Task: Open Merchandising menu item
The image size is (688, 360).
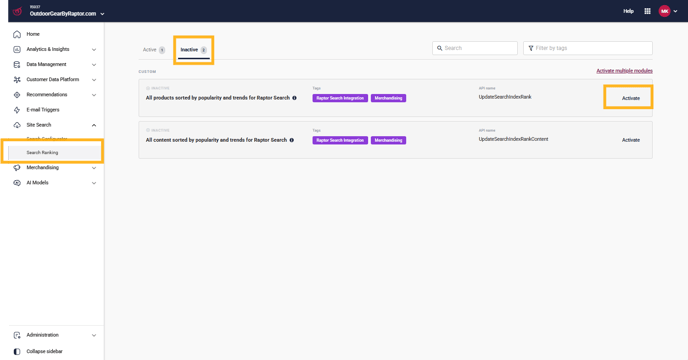Action: click(x=43, y=168)
